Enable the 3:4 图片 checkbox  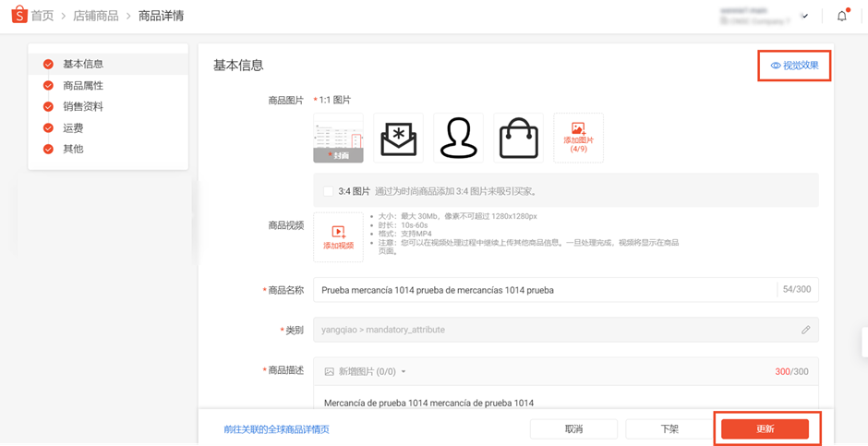click(x=328, y=191)
